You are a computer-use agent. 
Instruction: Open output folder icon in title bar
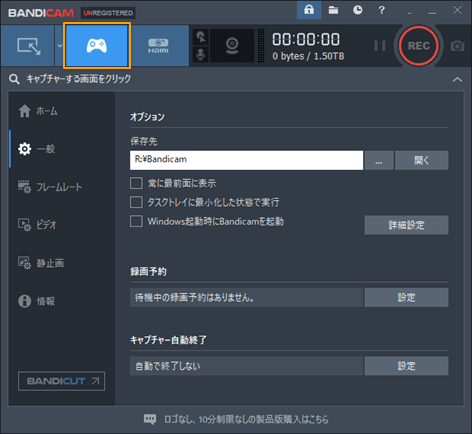(x=333, y=10)
